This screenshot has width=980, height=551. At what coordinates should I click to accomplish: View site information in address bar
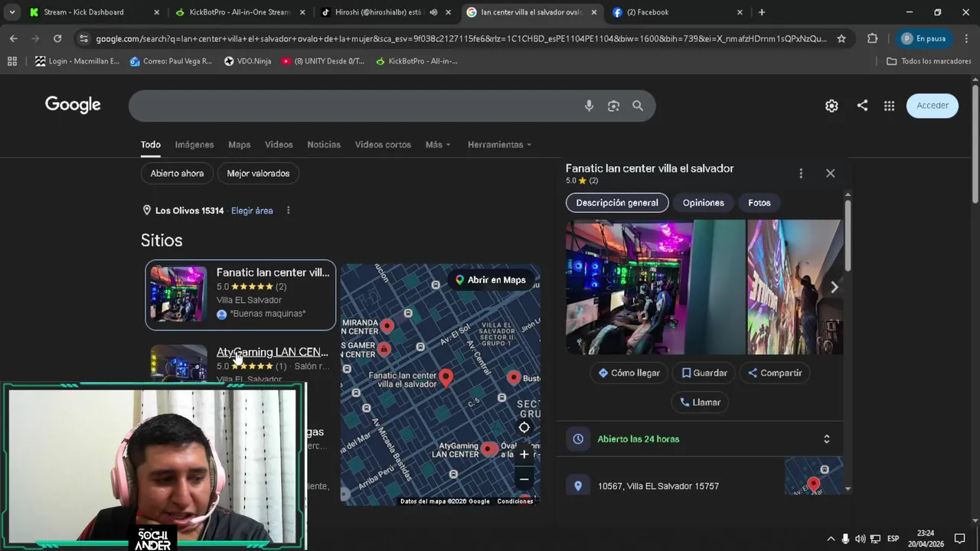83,38
